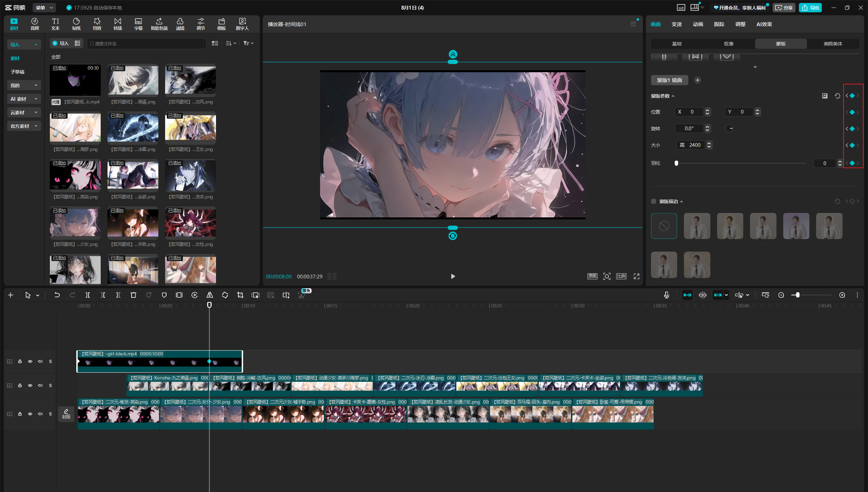Select the 蒙版1 镜面 mask button
Screen dimensions: 868x492
pyautogui.click(x=669, y=80)
